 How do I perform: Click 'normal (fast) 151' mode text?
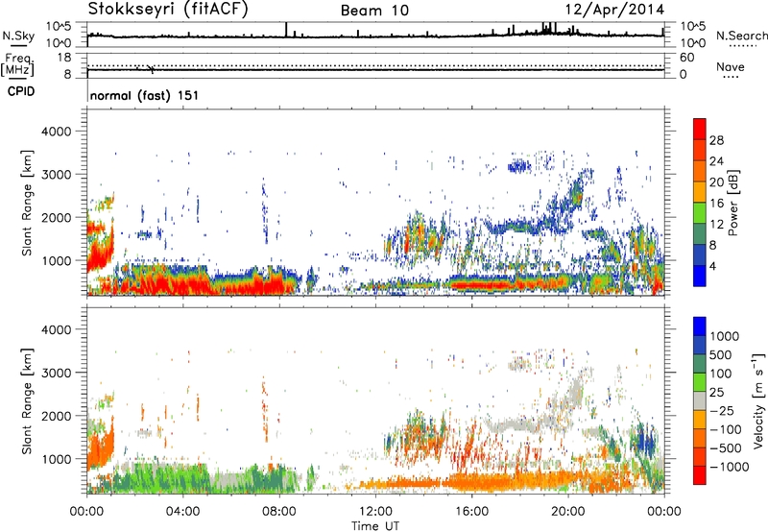[145, 95]
